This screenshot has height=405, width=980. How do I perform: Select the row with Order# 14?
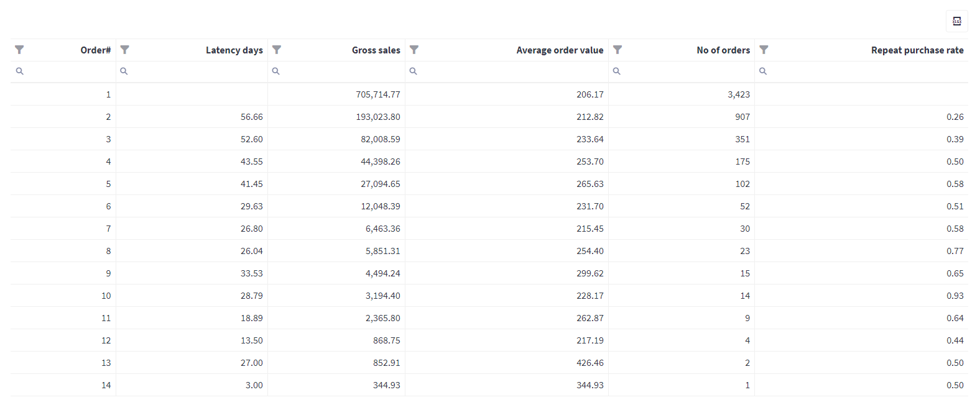[489, 385]
